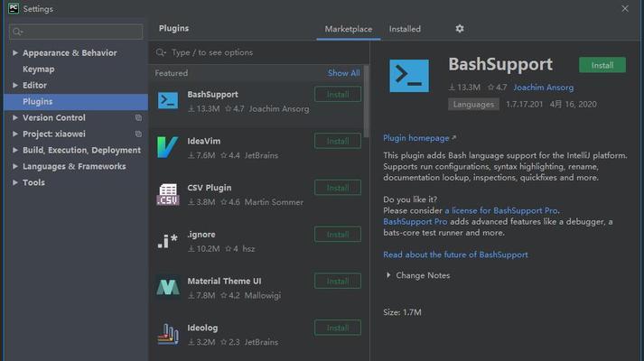Click the magnifier icon in plugin search
644x361 pixels.
(161, 52)
